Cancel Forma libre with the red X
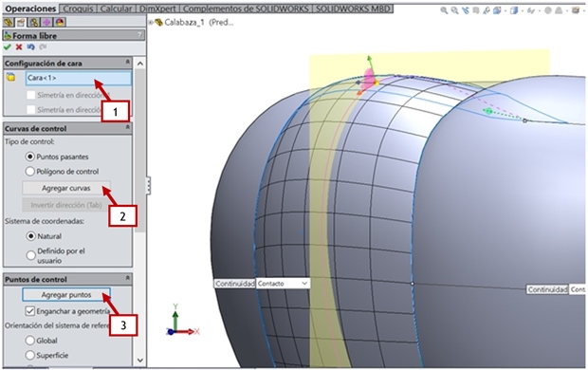 (19, 46)
